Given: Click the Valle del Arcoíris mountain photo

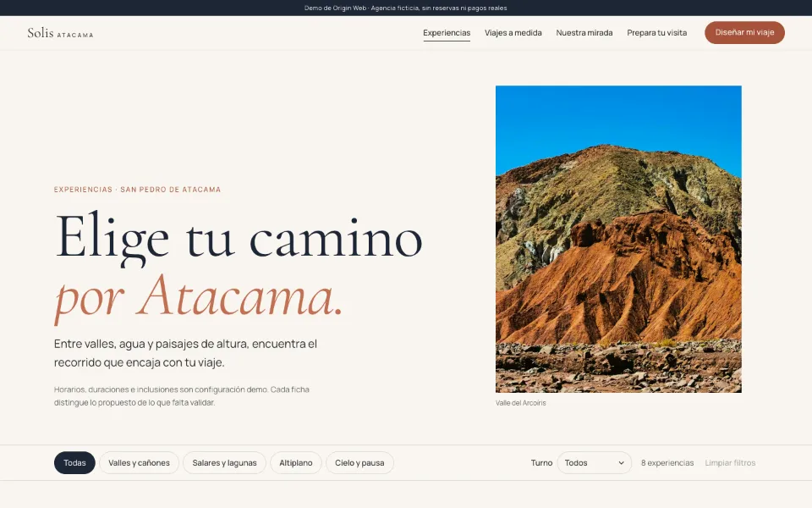Looking at the screenshot, I should (x=618, y=239).
